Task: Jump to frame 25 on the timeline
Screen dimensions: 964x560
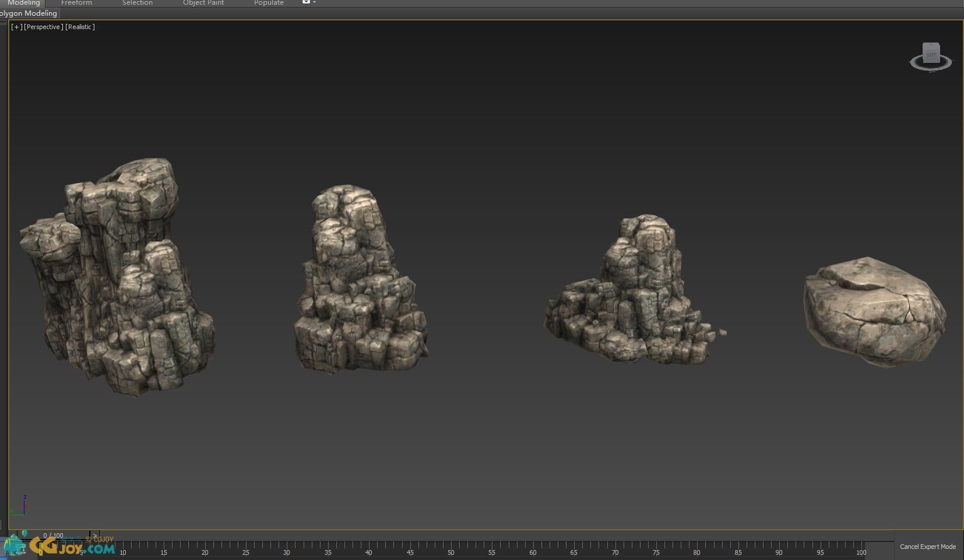Action: (245, 552)
